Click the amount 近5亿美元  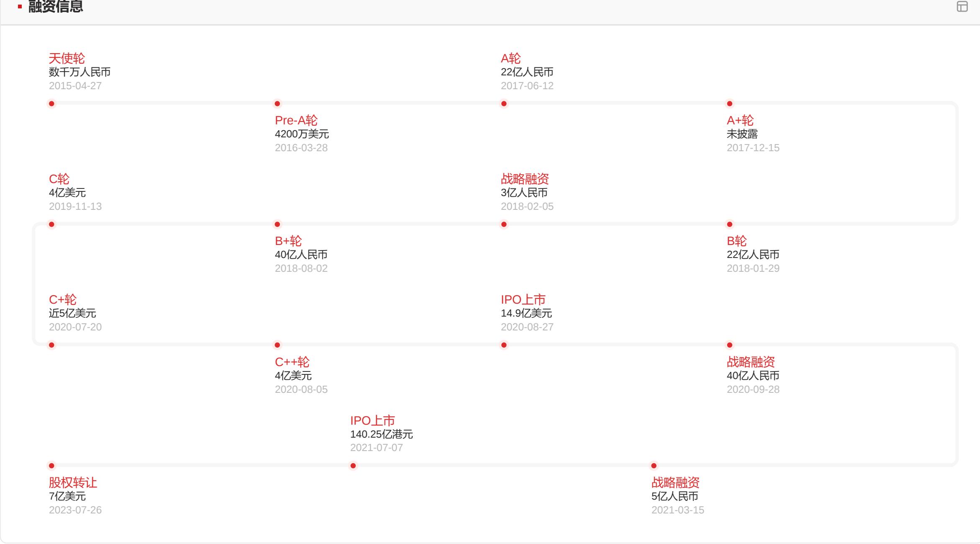pyautogui.click(x=72, y=313)
